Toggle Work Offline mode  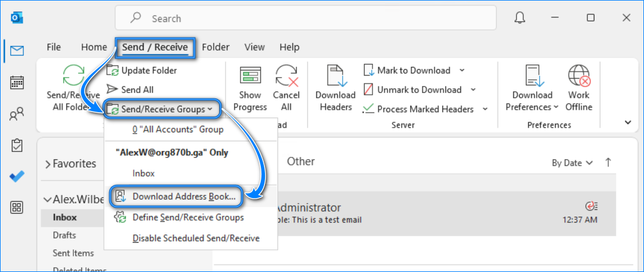tap(579, 87)
